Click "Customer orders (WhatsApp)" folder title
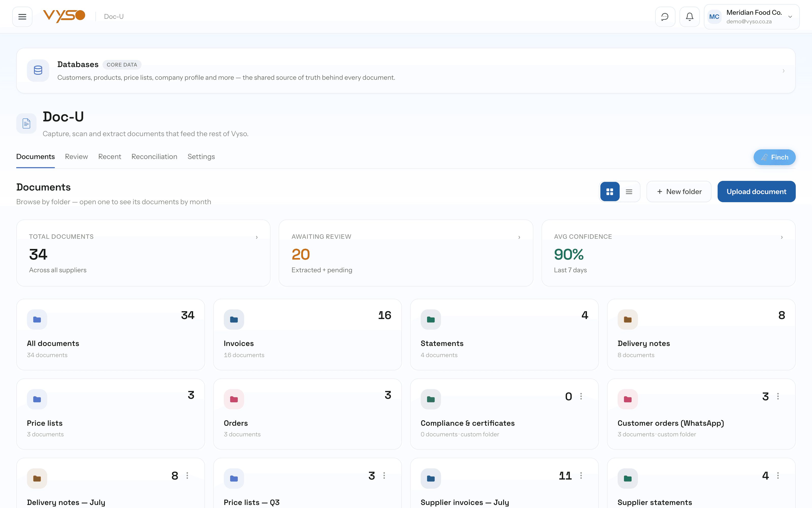 [671, 423]
